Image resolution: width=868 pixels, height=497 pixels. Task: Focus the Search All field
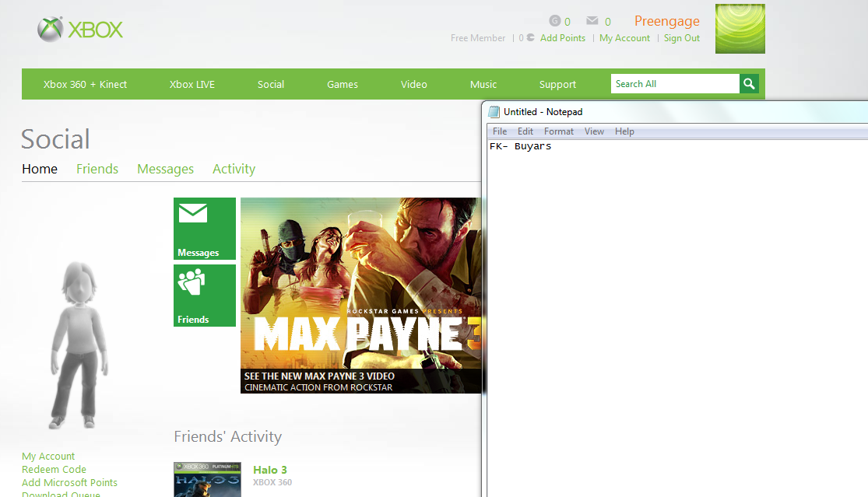[675, 84]
